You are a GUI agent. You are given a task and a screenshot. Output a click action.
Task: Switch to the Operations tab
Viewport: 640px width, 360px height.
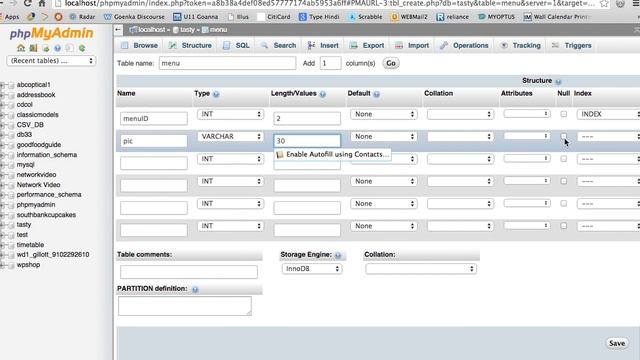[464, 45]
